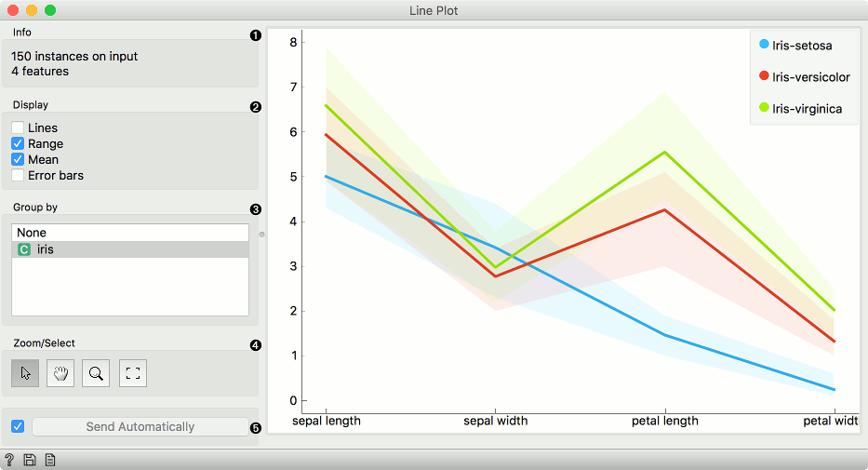
Task: Select None in Group by list
Action: coord(32,233)
